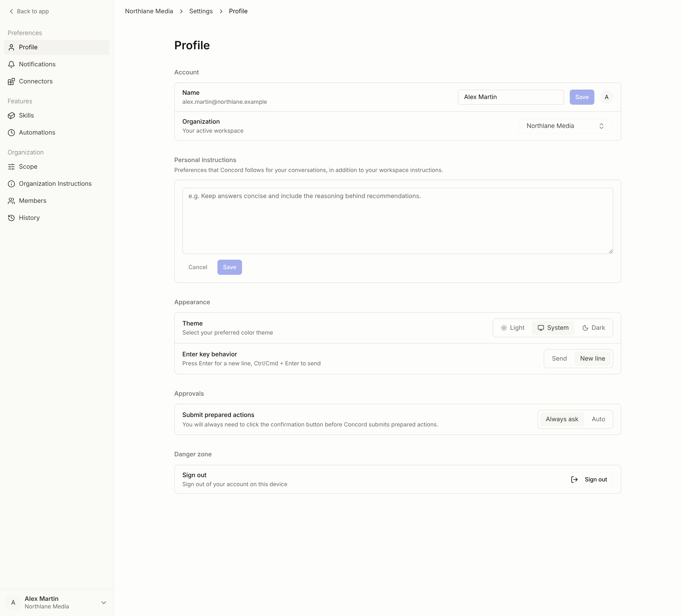Click the Back to app arrow icon
The image size is (682, 616).
12,12
